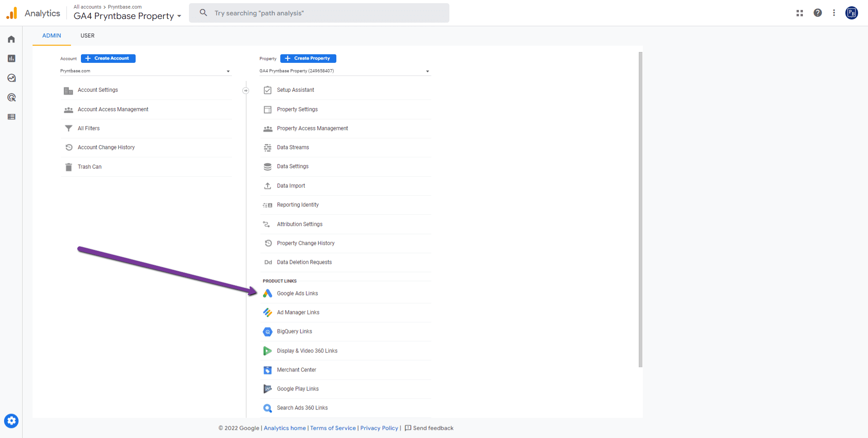Viewport: 868px width, 438px height.
Task: Open the Advertising sidebar icon
Action: (11, 98)
